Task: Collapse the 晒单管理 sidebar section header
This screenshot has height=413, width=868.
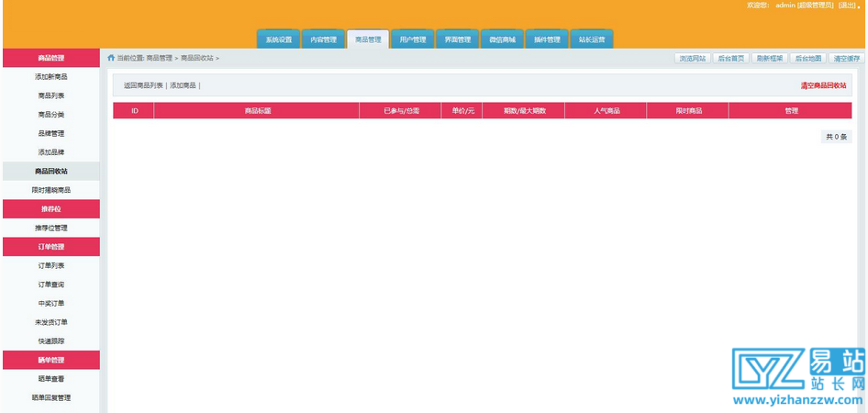Action: pos(51,360)
